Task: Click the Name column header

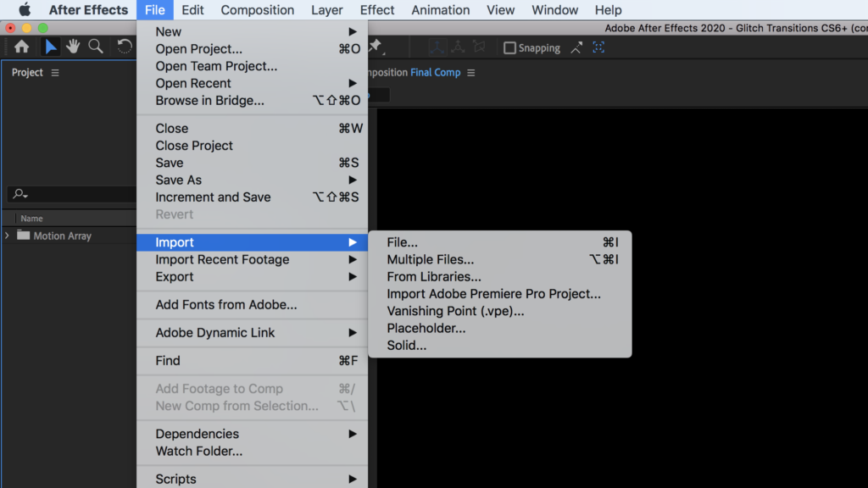Action: pyautogui.click(x=32, y=219)
